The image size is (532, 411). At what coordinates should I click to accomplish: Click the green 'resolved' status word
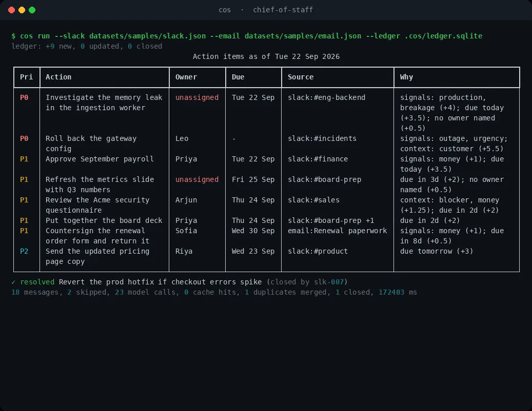(x=37, y=282)
